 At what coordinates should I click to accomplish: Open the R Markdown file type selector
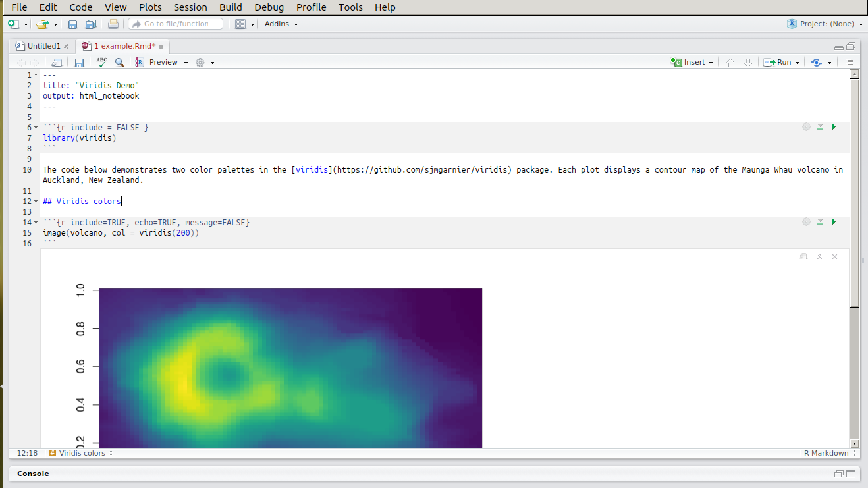click(829, 453)
